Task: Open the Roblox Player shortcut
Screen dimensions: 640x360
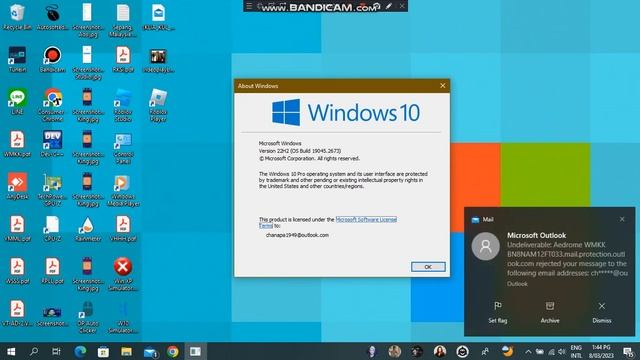Action: pos(158,105)
